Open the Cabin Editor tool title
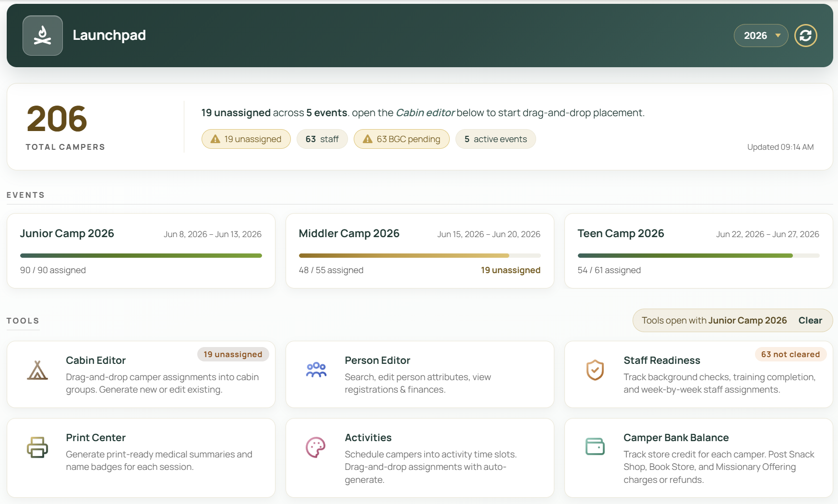This screenshot has width=838, height=504. (x=96, y=360)
